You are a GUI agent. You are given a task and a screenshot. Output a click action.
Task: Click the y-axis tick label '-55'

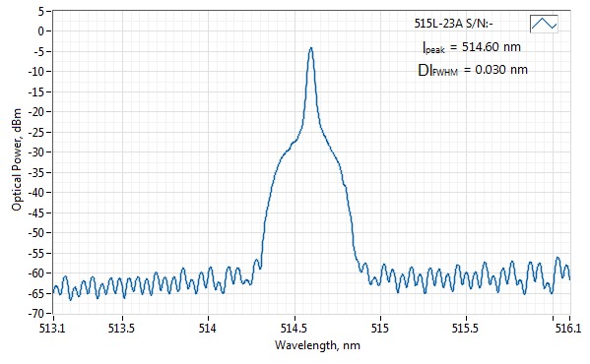pyautogui.click(x=35, y=253)
